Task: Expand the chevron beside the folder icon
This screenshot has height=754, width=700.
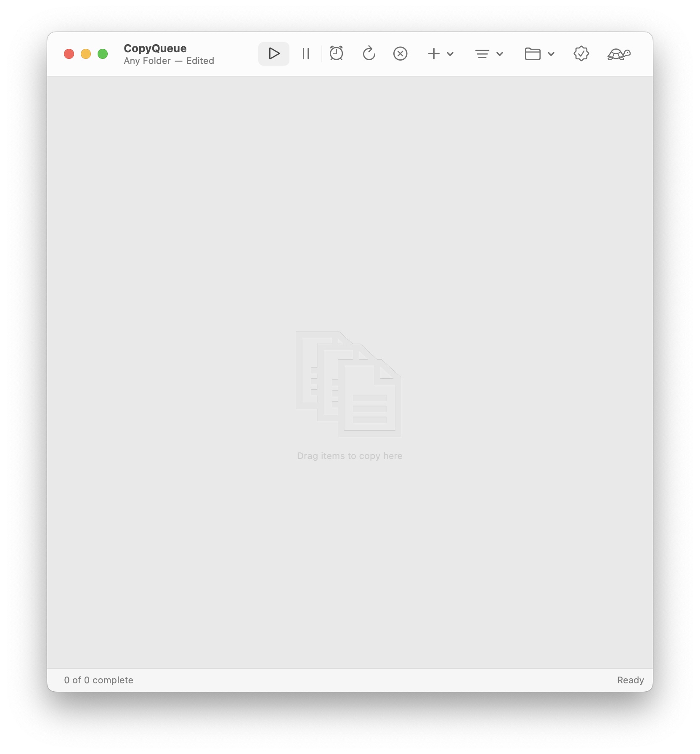Action: click(x=551, y=54)
